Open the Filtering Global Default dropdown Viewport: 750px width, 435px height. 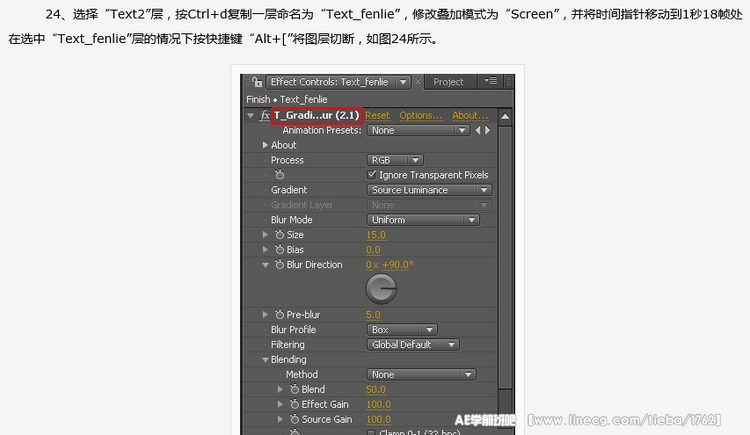[x=413, y=345]
